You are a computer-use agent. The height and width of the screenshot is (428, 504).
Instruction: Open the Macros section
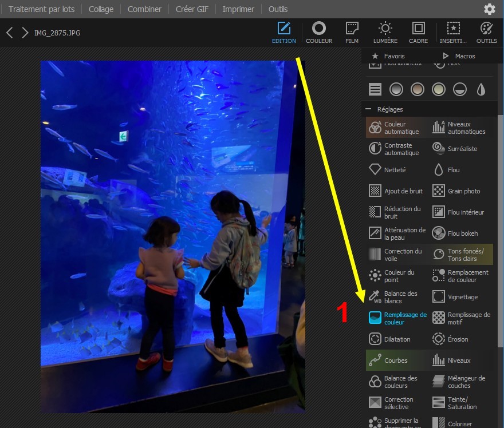click(x=459, y=56)
